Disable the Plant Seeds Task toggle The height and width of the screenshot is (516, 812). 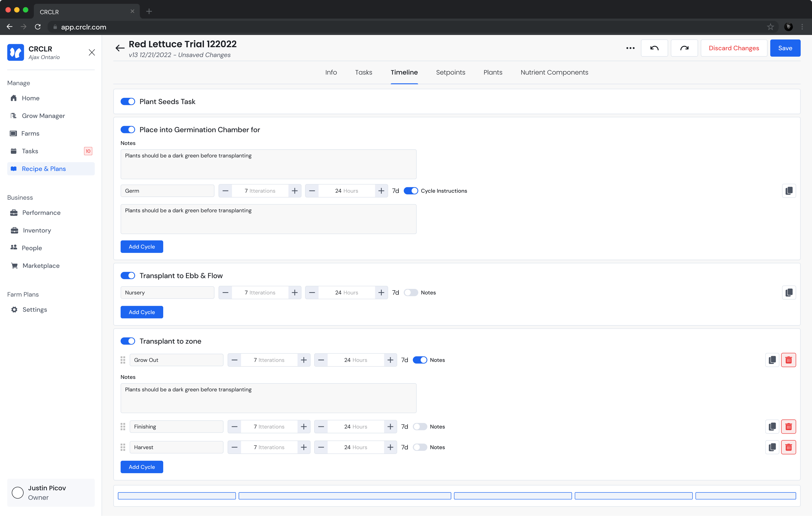(x=128, y=101)
